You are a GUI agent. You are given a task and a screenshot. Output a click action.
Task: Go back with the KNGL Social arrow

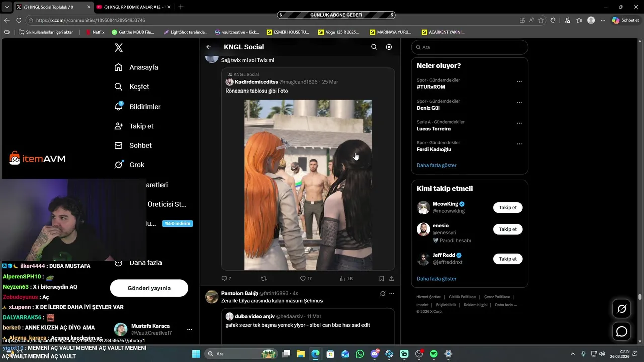pos(209,47)
